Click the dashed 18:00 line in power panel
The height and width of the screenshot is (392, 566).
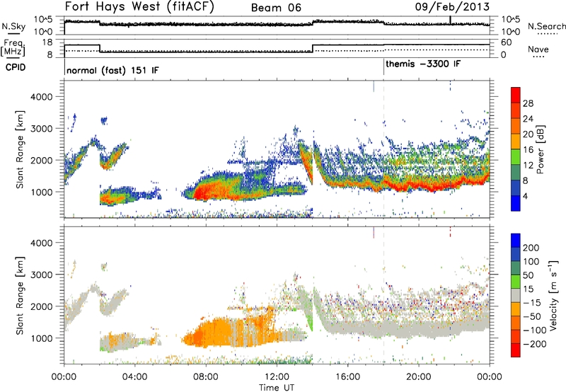pyautogui.click(x=383, y=150)
